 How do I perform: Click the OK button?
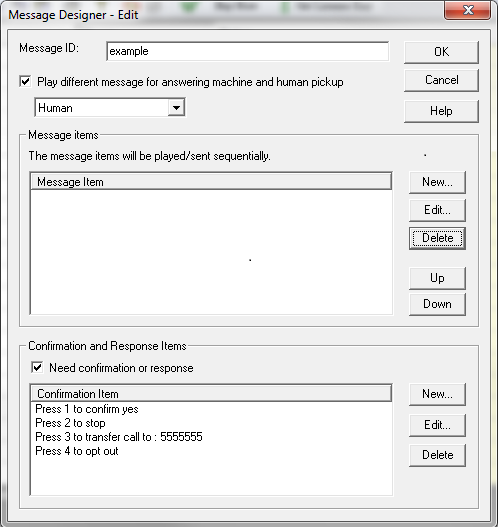(441, 52)
